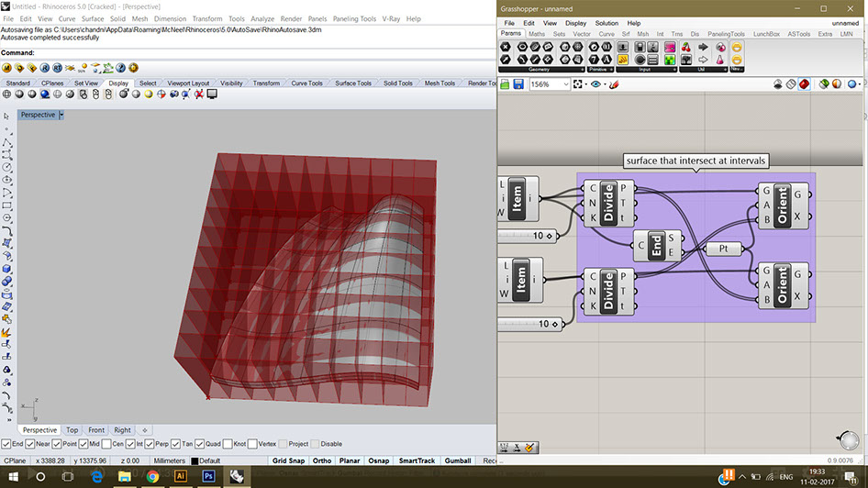Open Chrome from the Windows taskbar
The image size is (868, 488).
152,476
